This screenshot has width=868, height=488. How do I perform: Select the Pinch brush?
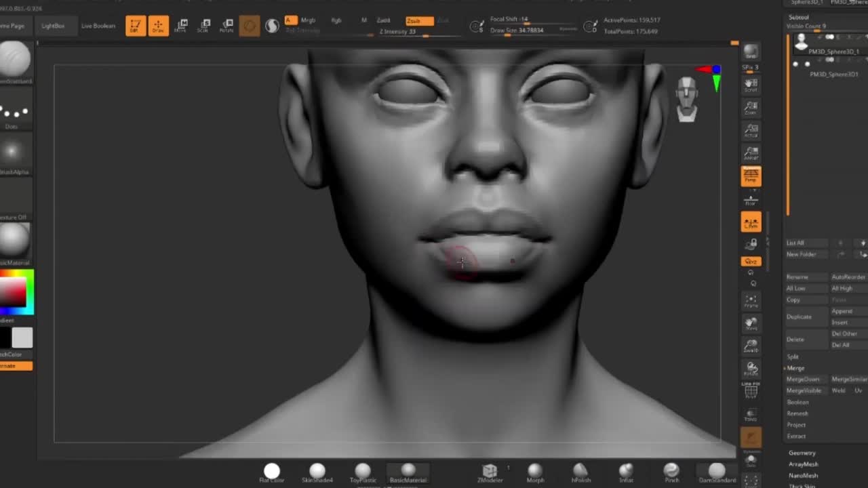671,472
